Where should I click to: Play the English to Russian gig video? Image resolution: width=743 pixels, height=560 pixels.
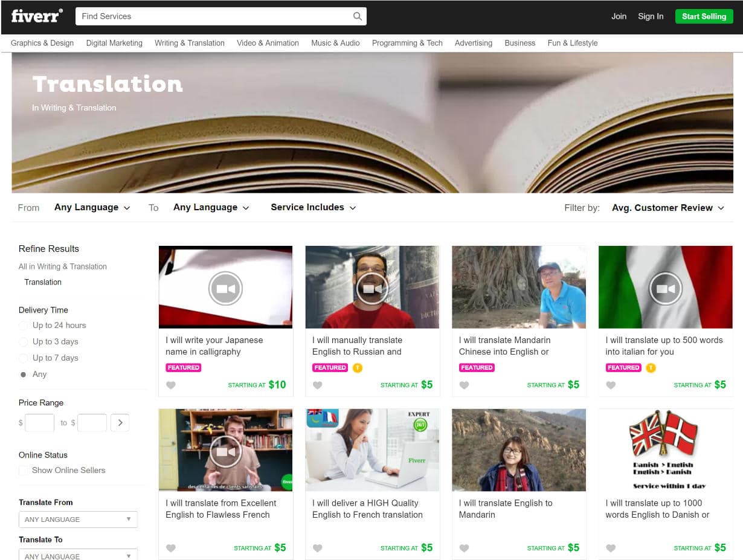click(x=372, y=288)
